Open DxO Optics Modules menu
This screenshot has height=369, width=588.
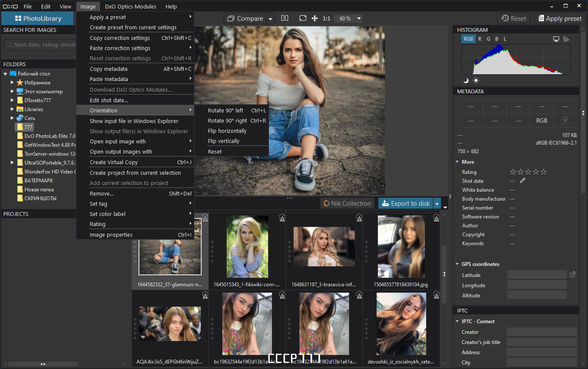(130, 6)
